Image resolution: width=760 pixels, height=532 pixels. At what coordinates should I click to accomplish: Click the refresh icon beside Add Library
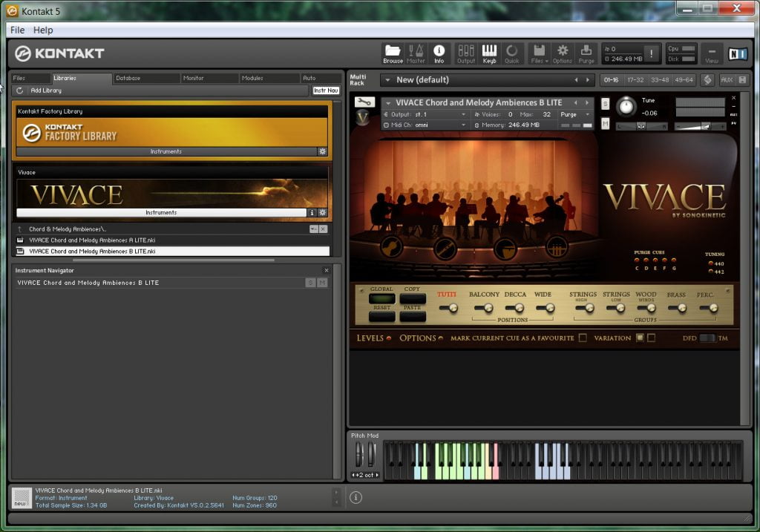20,91
